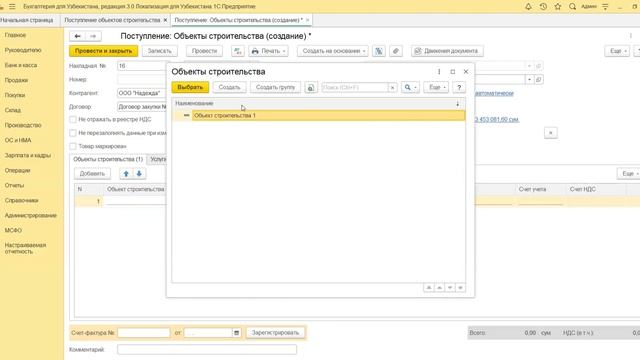Jump to first item in dialog list
The width and height of the screenshot is (640, 360).
tap(429, 288)
